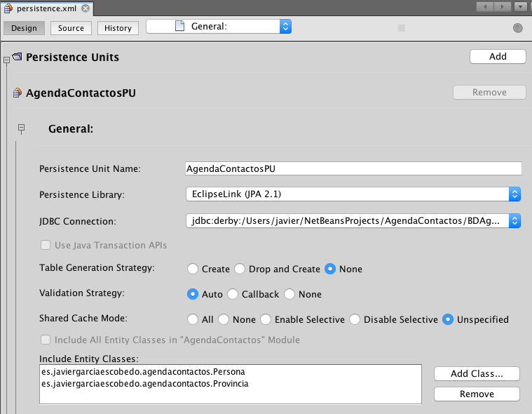Click the Persistence Units section icon

17,57
